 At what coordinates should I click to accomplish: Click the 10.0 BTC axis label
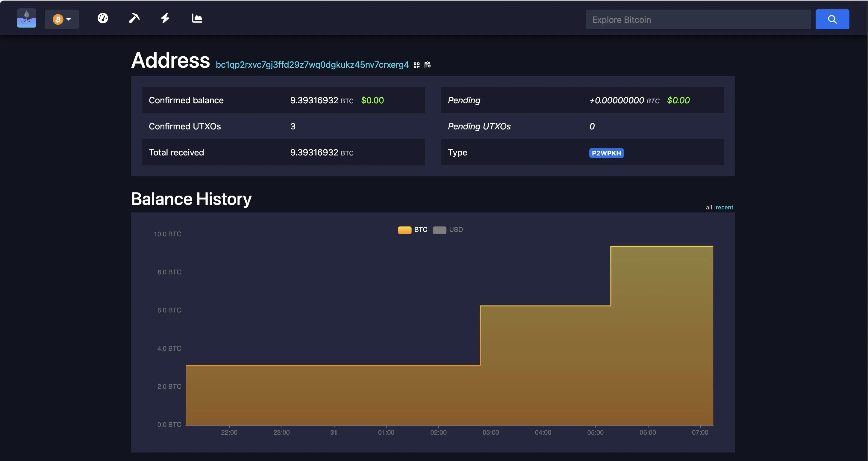167,234
